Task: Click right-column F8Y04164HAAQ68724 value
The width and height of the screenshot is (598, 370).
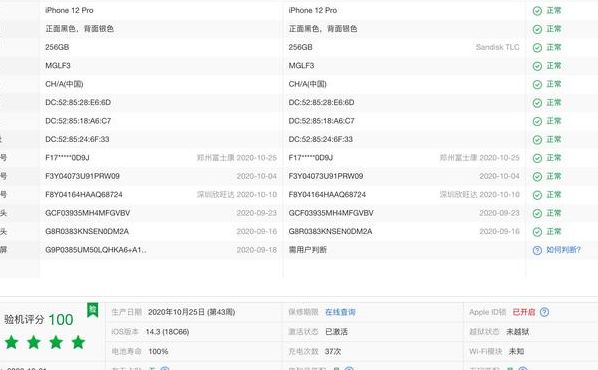Action: pos(327,195)
